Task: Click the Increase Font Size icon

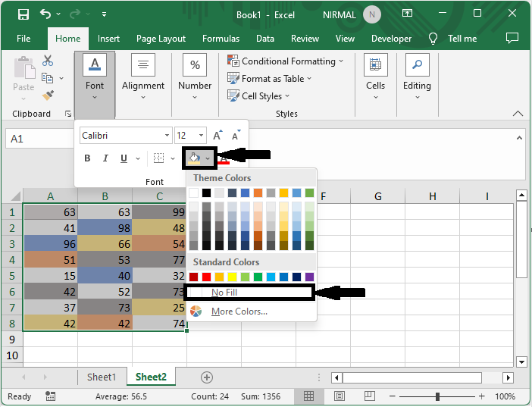Action: [x=217, y=135]
